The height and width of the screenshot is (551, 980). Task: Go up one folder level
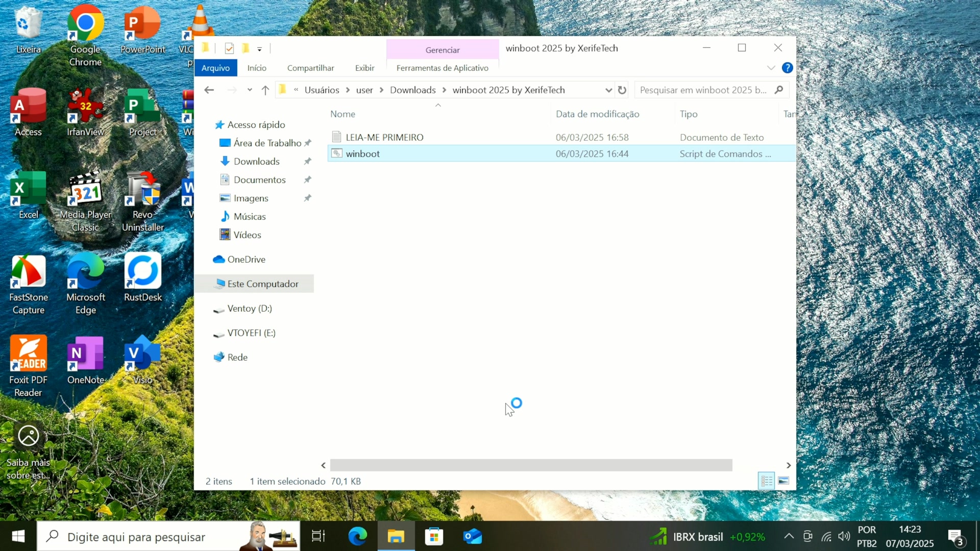265,90
